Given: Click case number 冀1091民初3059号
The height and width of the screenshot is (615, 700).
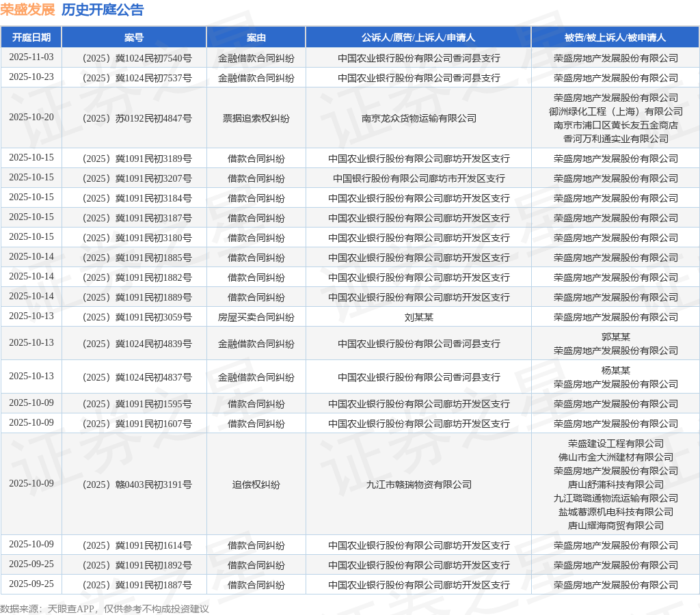Looking at the screenshot, I should (x=137, y=317).
